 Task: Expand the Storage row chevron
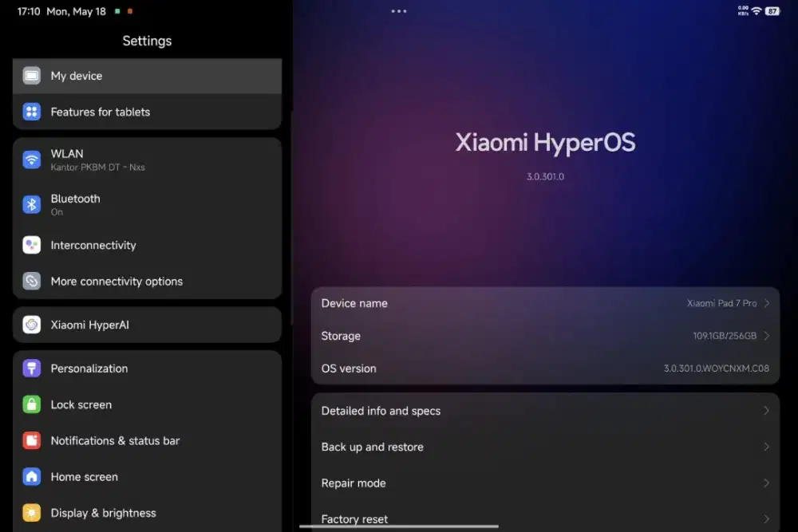coord(766,336)
